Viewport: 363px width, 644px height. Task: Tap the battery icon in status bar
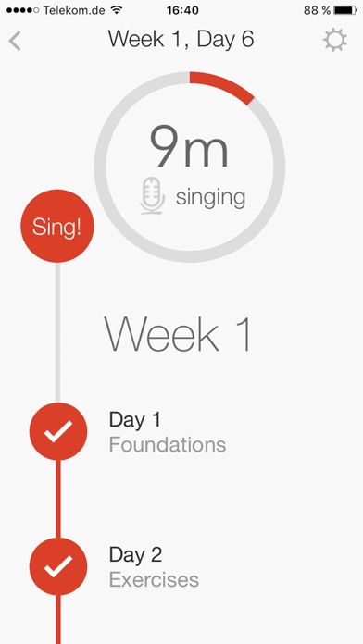point(345,10)
